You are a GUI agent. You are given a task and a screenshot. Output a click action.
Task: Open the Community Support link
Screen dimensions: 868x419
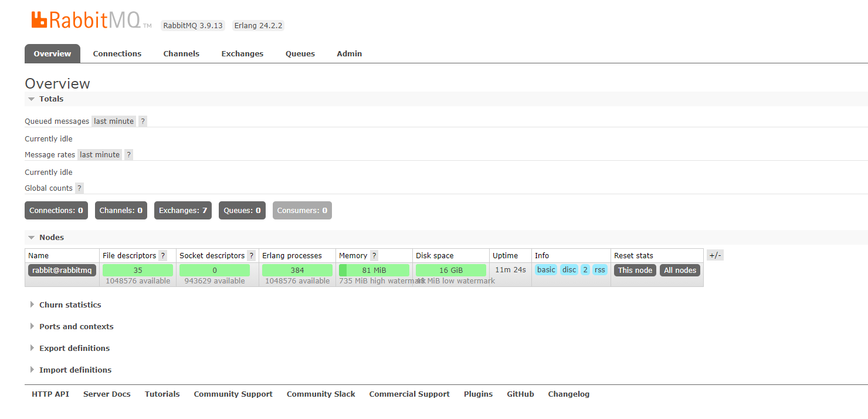[233, 394]
